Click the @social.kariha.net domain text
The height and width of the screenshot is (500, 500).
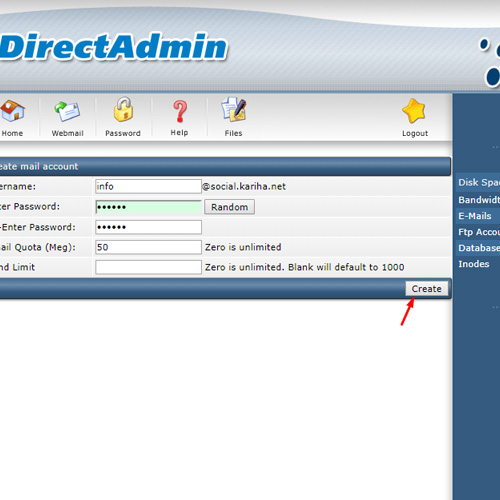244,186
